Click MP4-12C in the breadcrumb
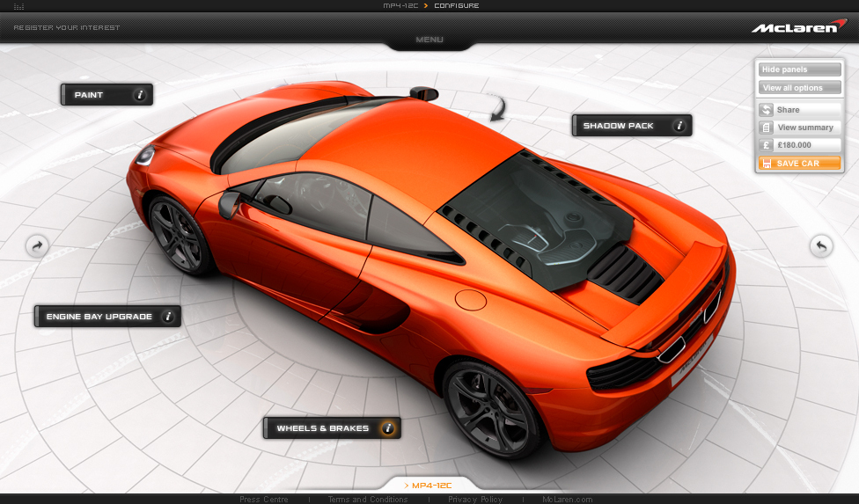This screenshot has width=859, height=504. [400, 5]
